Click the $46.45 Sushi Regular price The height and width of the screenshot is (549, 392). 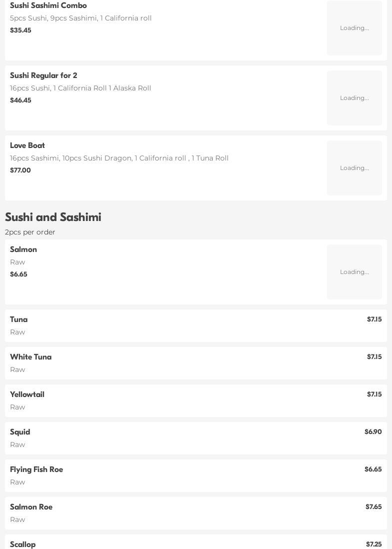(x=20, y=100)
